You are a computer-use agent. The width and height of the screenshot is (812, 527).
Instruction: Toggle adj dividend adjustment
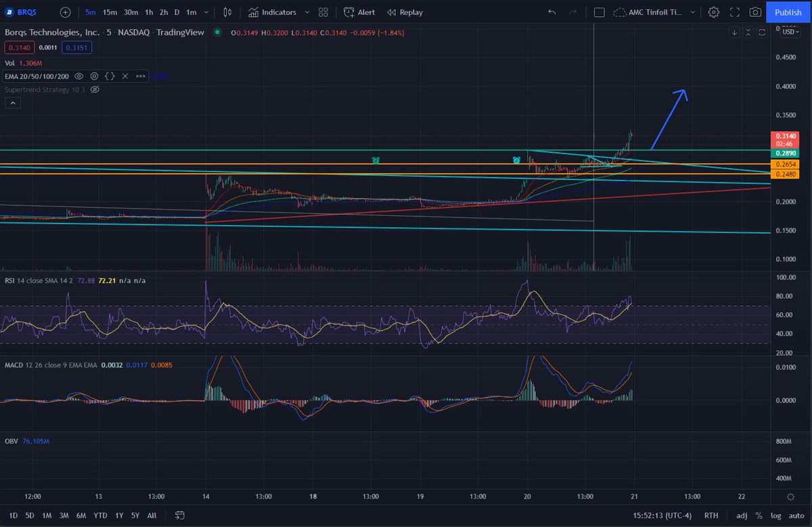point(742,515)
